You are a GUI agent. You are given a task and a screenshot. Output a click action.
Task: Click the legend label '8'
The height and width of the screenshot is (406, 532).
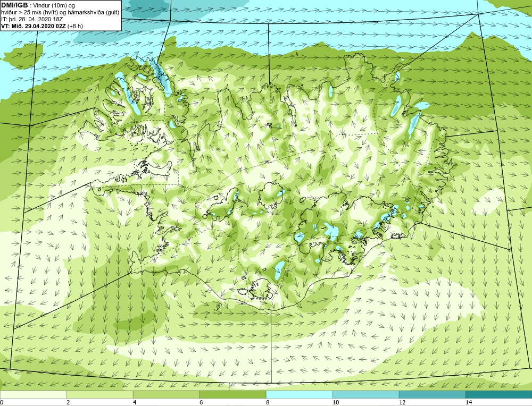click(268, 402)
